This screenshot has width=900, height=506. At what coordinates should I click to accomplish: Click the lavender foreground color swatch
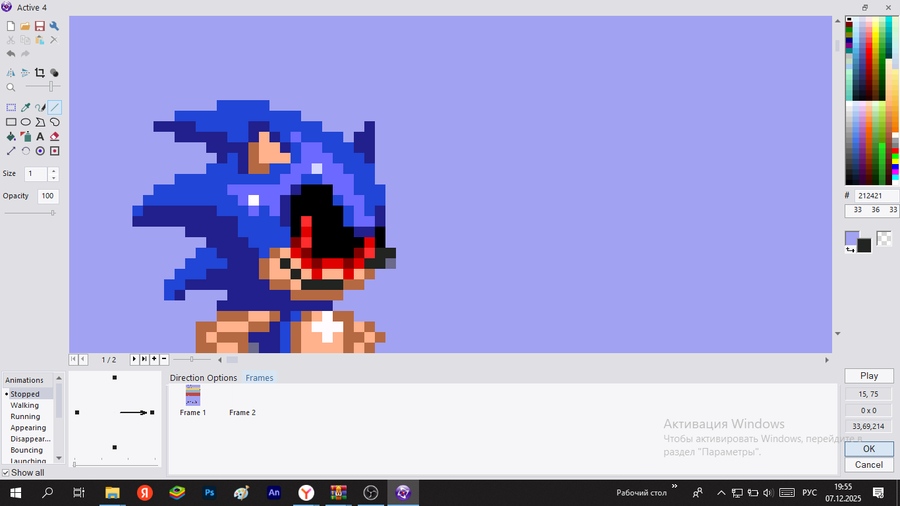point(852,238)
